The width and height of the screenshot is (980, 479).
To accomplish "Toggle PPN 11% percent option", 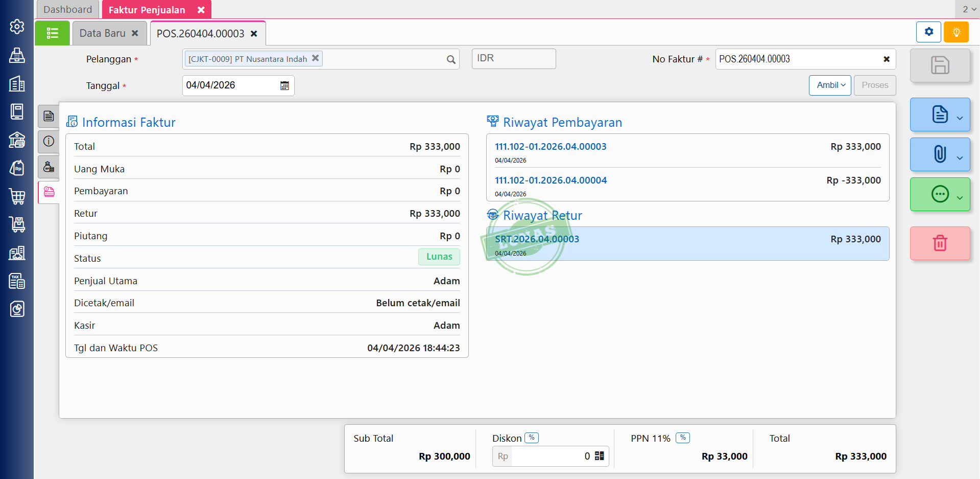I will (x=683, y=438).
